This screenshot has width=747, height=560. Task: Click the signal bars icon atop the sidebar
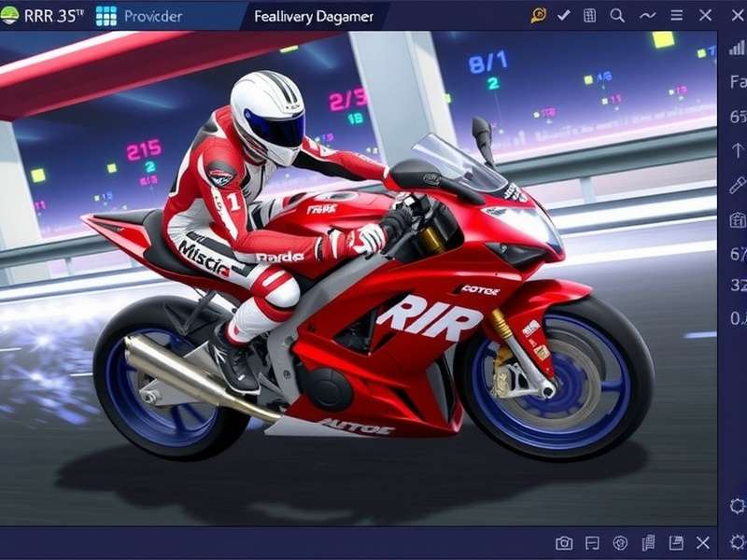pyautogui.click(x=737, y=46)
